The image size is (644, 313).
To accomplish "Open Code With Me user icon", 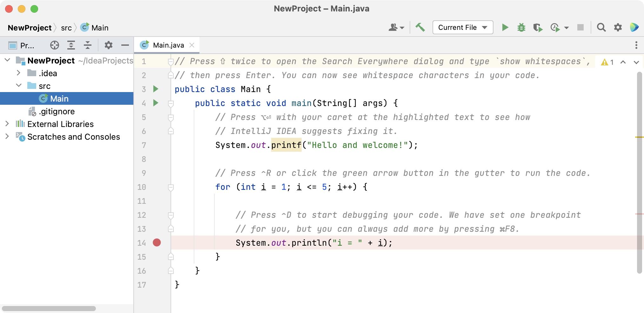I will click(x=396, y=28).
